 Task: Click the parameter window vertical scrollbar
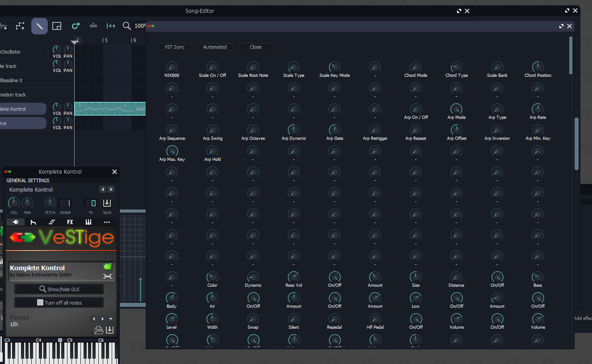point(571,55)
